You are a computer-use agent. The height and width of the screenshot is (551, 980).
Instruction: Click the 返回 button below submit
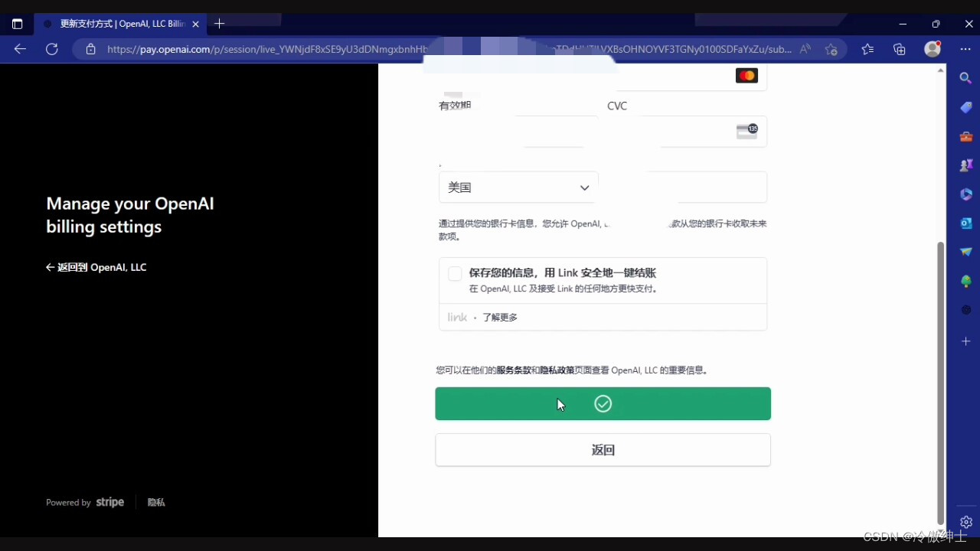[x=603, y=450]
